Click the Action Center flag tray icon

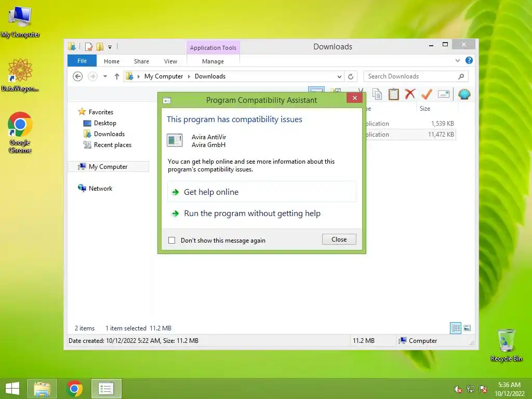click(483, 389)
